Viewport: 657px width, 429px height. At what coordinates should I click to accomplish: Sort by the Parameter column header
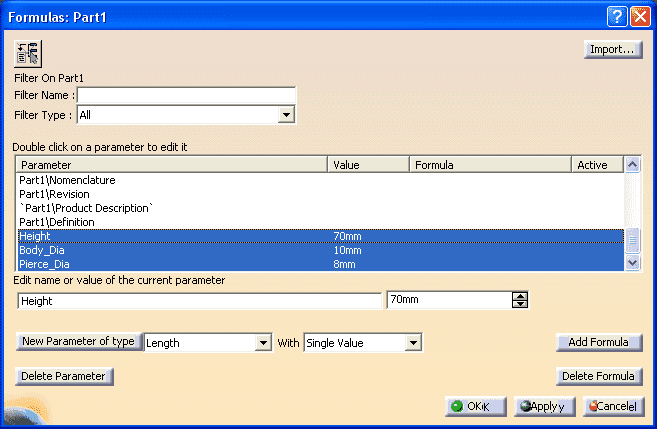[x=171, y=165]
